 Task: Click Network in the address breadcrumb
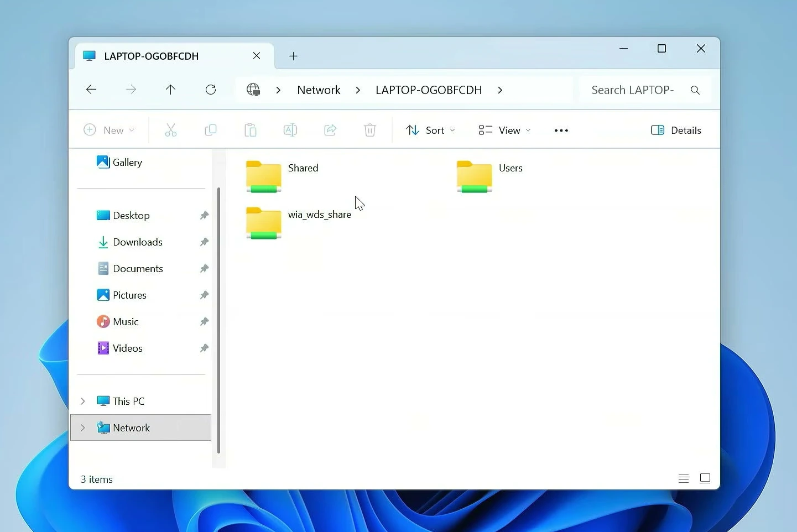pos(319,90)
